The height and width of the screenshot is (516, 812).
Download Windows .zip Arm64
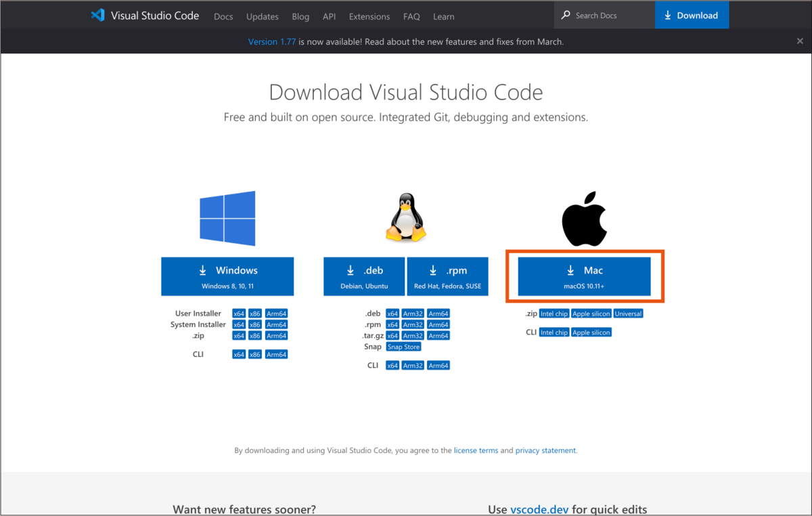277,336
